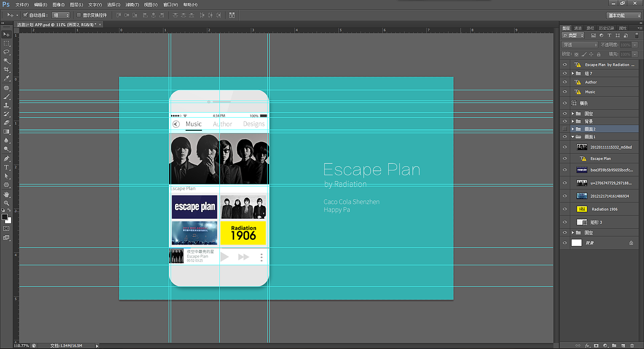644x349 pixels.
Task: Select the Move tool in toolbox
Action: click(7, 34)
